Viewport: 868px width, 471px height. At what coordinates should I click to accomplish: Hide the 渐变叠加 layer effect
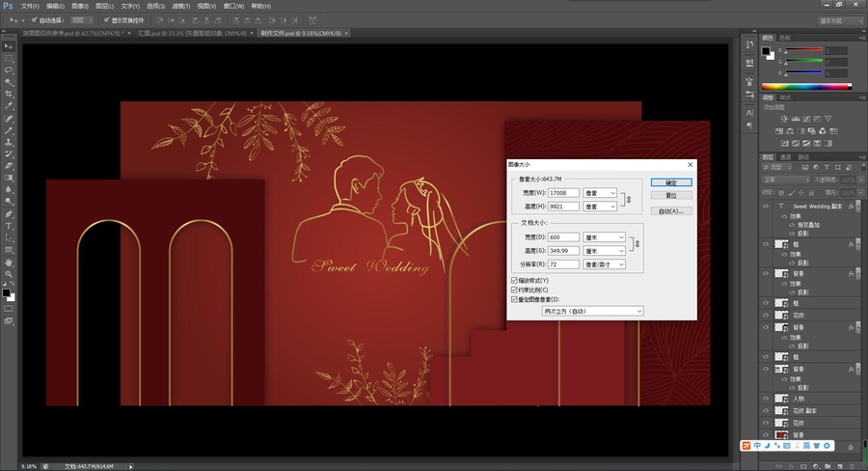coord(792,225)
